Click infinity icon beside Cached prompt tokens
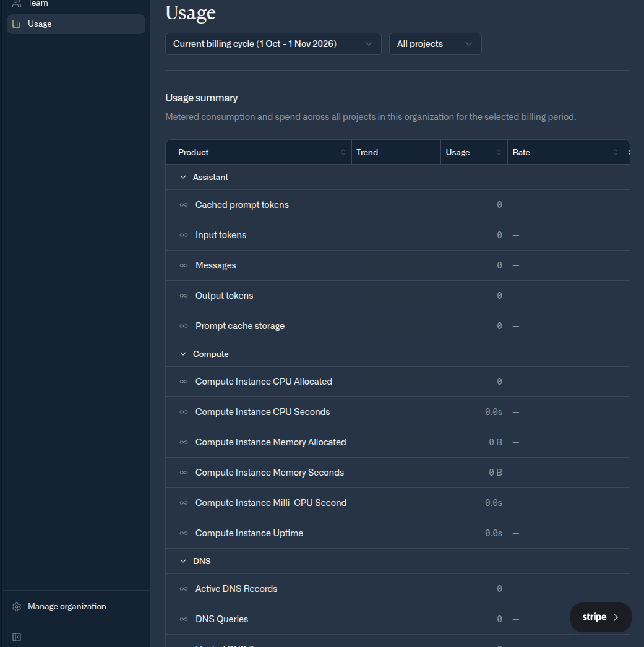The image size is (644, 647). [184, 205]
